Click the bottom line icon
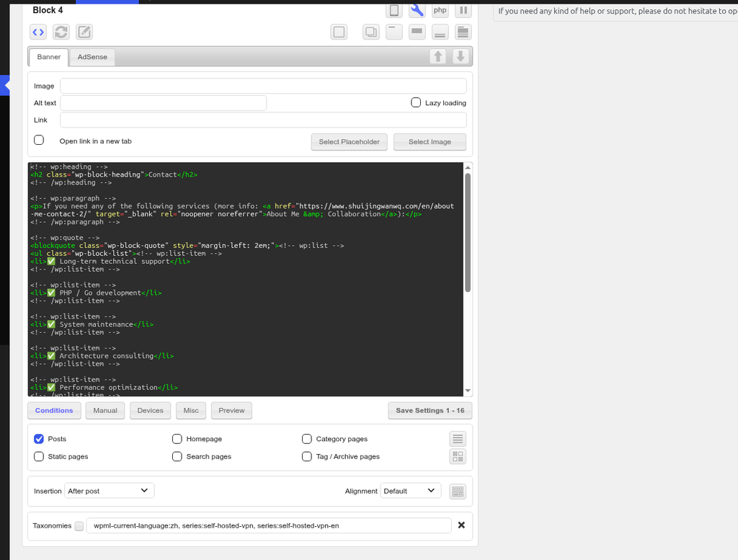 [x=440, y=32]
